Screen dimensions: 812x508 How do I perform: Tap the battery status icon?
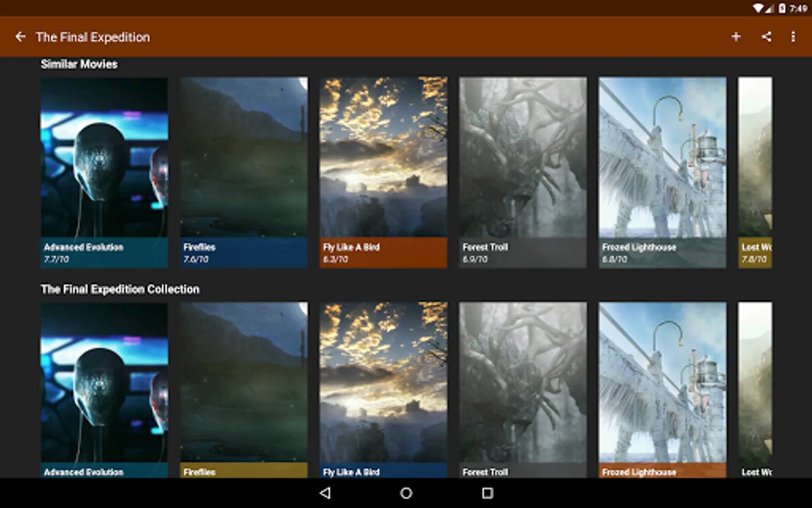(x=782, y=8)
